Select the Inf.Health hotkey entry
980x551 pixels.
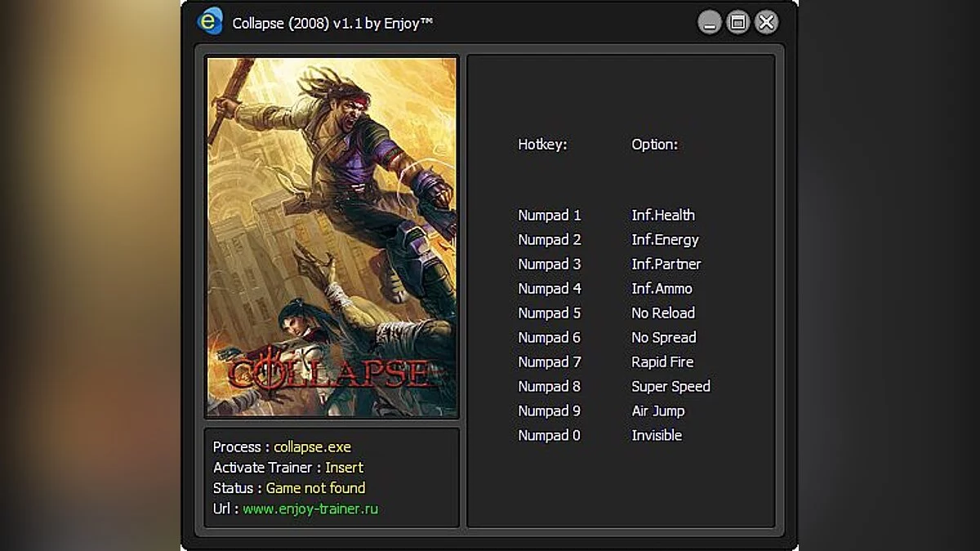662,215
